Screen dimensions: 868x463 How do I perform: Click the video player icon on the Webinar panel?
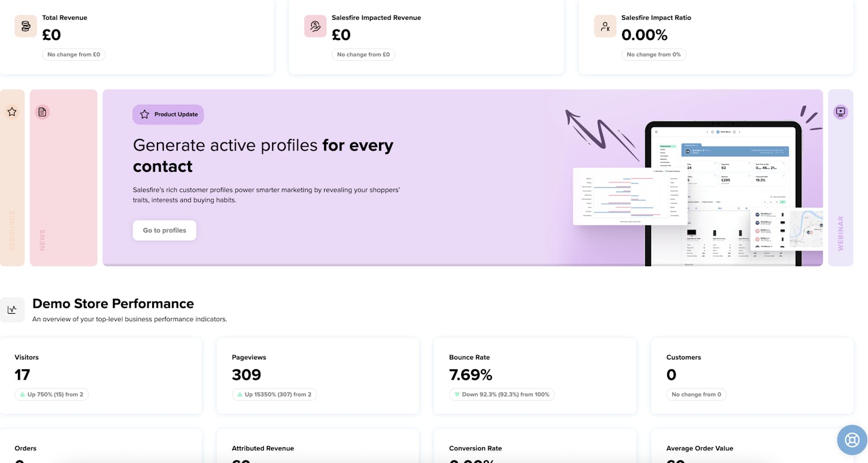click(840, 112)
